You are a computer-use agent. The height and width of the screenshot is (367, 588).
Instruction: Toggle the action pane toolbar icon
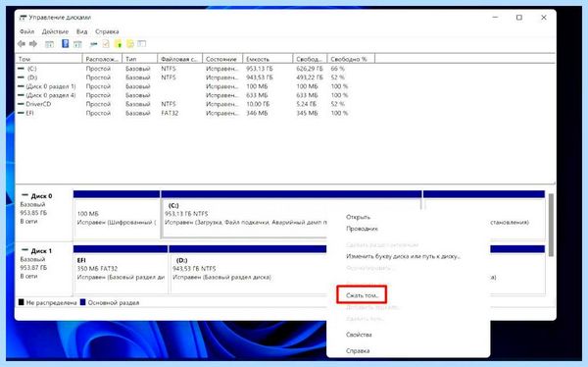click(x=77, y=44)
